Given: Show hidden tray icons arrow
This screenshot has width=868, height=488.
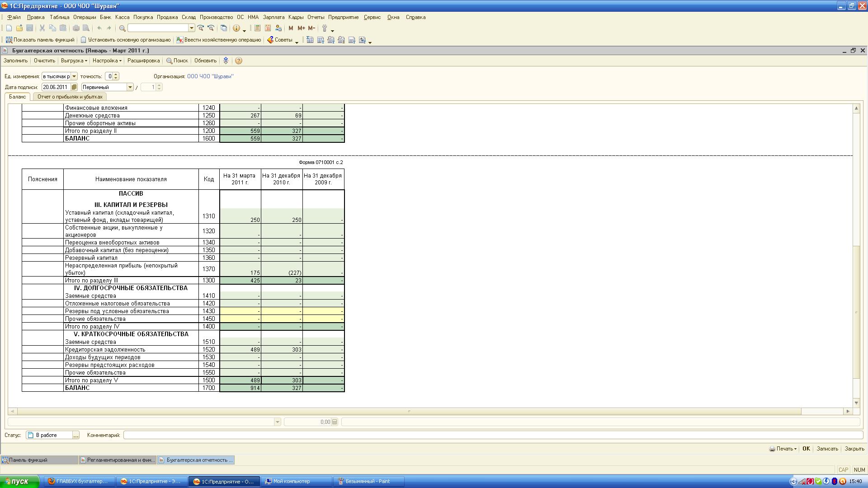Looking at the screenshot, I should 793,481.
